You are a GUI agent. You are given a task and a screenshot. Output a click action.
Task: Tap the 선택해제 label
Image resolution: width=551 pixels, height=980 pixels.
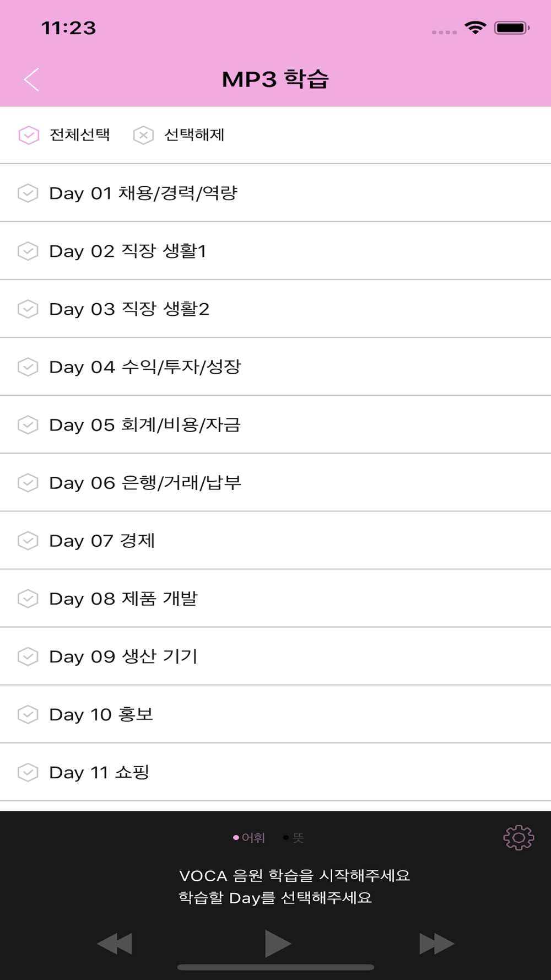(195, 135)
